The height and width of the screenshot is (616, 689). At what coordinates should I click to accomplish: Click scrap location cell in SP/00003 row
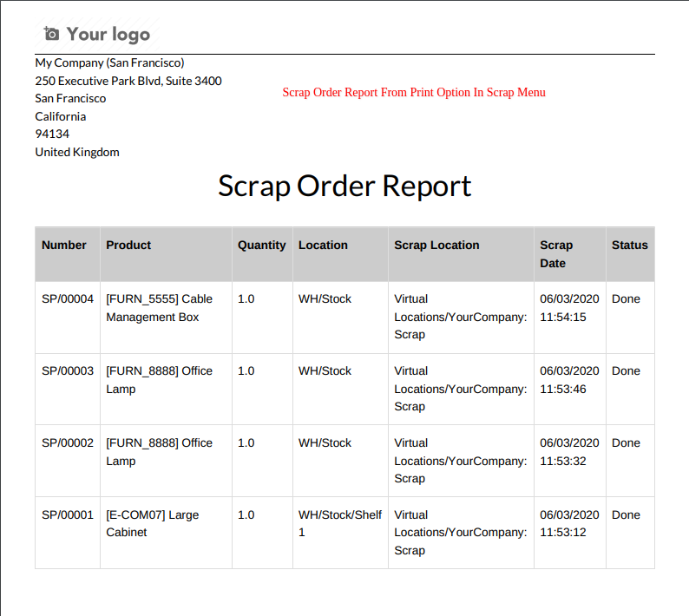[x=461, y=389]
